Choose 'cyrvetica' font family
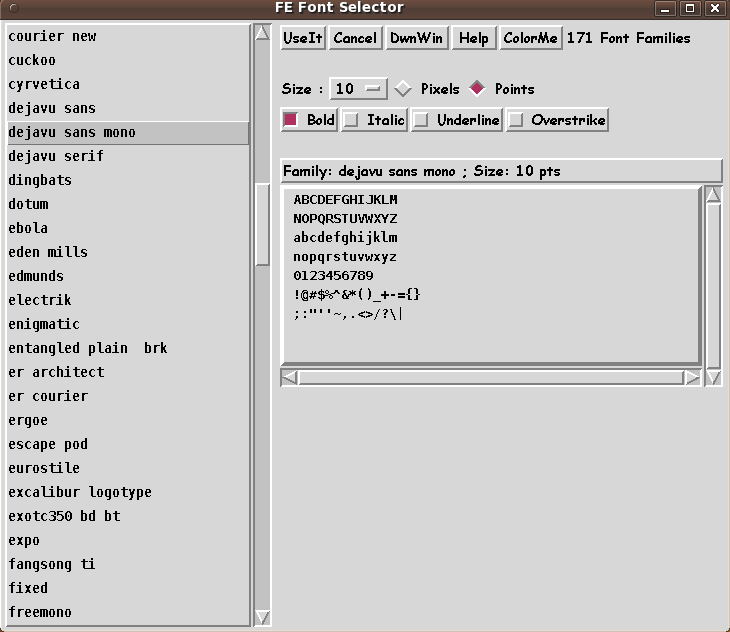This screenshot has width=730, height=632. tap(128, 84)
